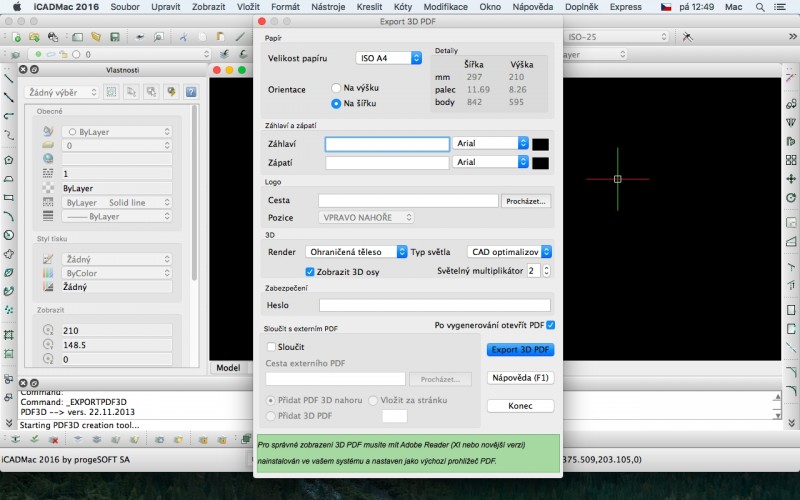Select the Rectangle draw tool in left toolbar
Screen dimensions: 800x500
8,197
